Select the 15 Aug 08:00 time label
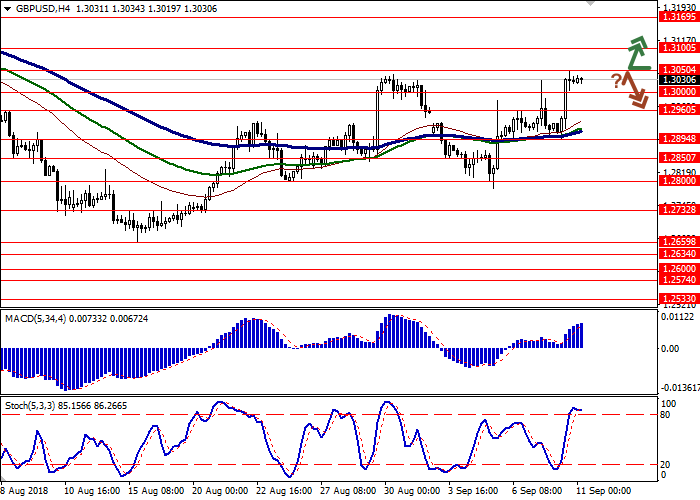 [156, 491]
